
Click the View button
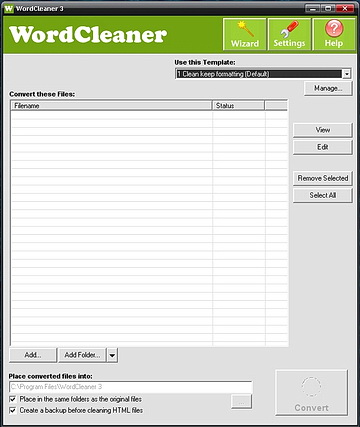322,130
